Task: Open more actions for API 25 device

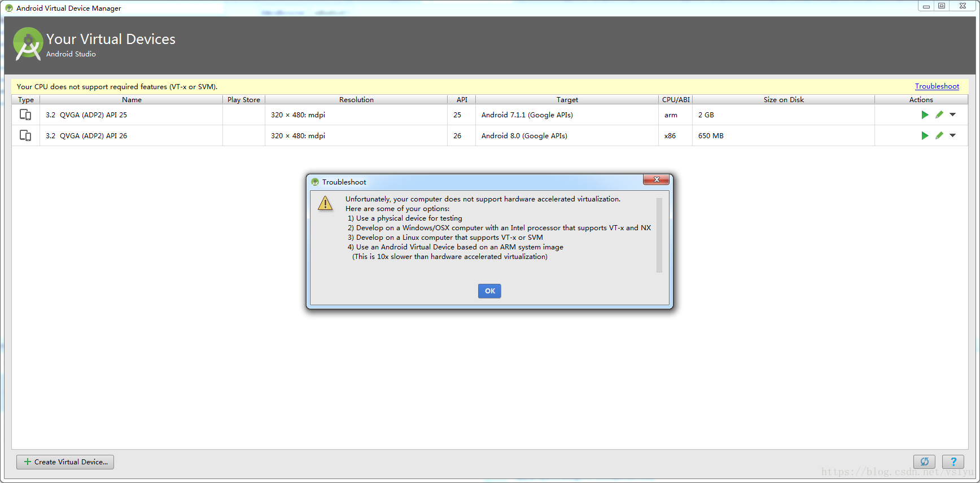Action: click(953, 115)
